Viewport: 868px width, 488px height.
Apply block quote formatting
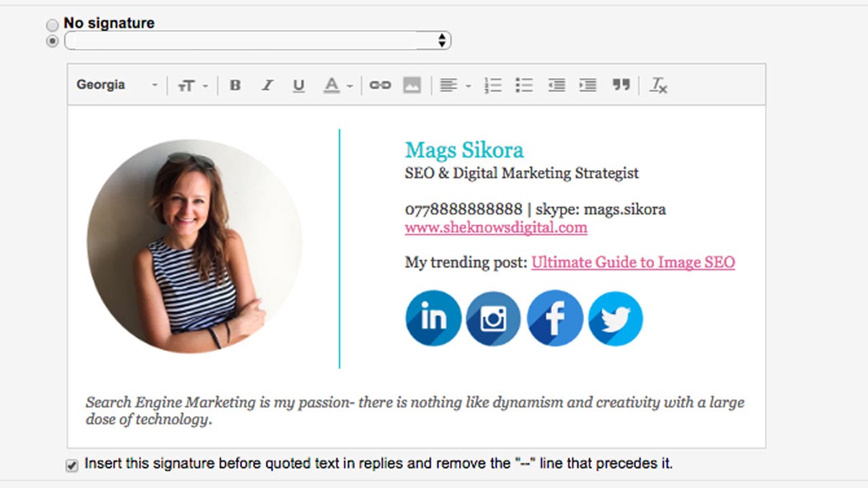[x=621, y=85]
